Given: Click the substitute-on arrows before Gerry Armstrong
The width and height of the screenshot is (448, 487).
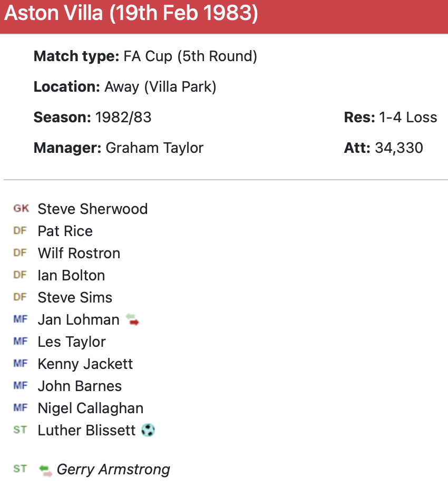Looking at the screenshot, I should [x=46, y=470].
